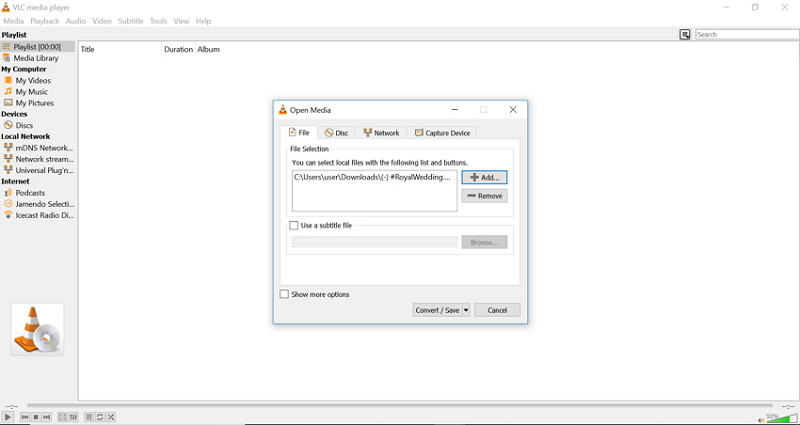Viewport: 800px width, 425px height.
Task: Switch to the Network tab in Open Media
Action: (381, 133)
